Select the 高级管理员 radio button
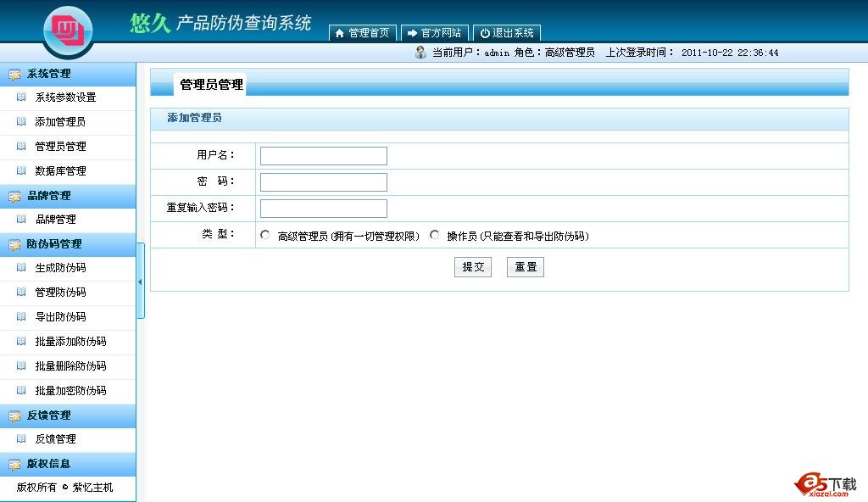Image resolution: width=868 pixels, height=502 pixels. tap(265, 235)
